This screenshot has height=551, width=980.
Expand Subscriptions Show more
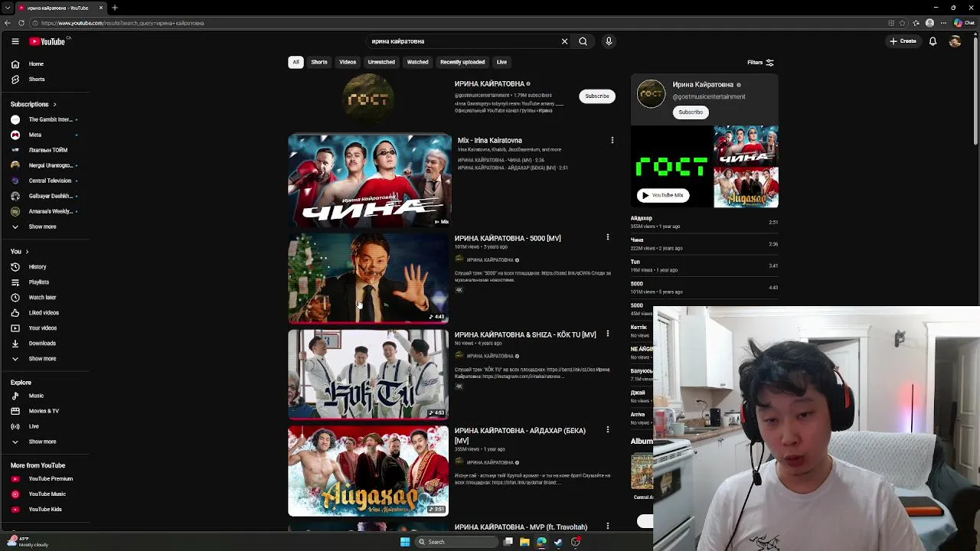(42, 227)
